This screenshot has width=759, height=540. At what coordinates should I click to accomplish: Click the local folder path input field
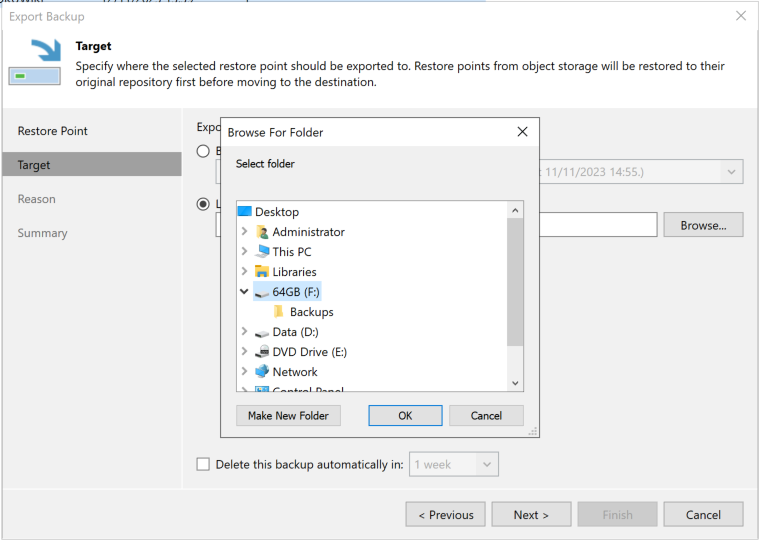[598, 225]
